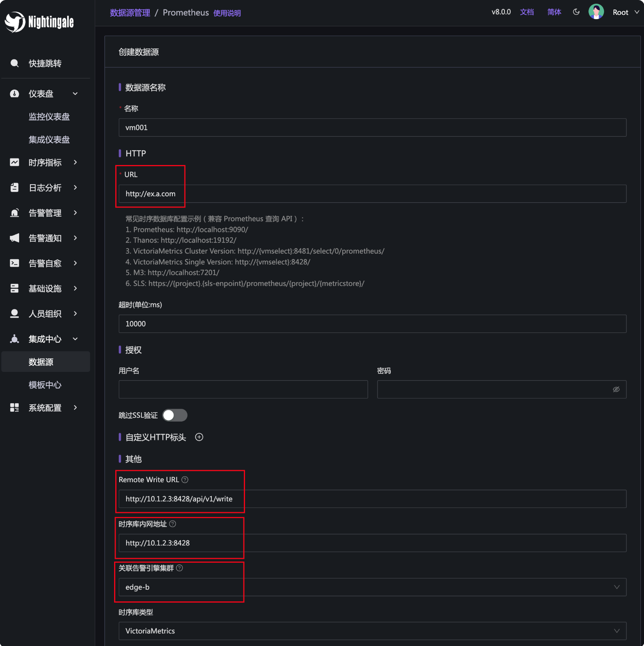The width and height of the screenshot is (644, 646).
Task: Click the 告警管理 alarm icon
Action: 14,213
